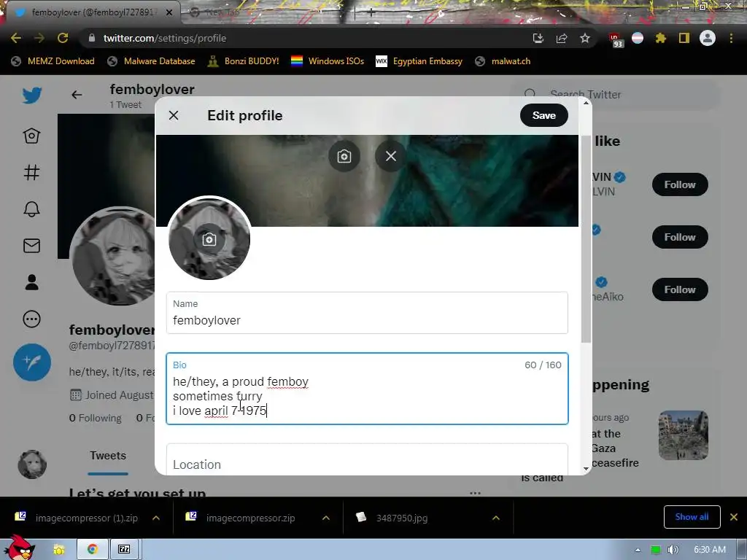Click the dialog vertical scrollbar
The width and height of the screenshot is (747, 560).
(586, 238)
